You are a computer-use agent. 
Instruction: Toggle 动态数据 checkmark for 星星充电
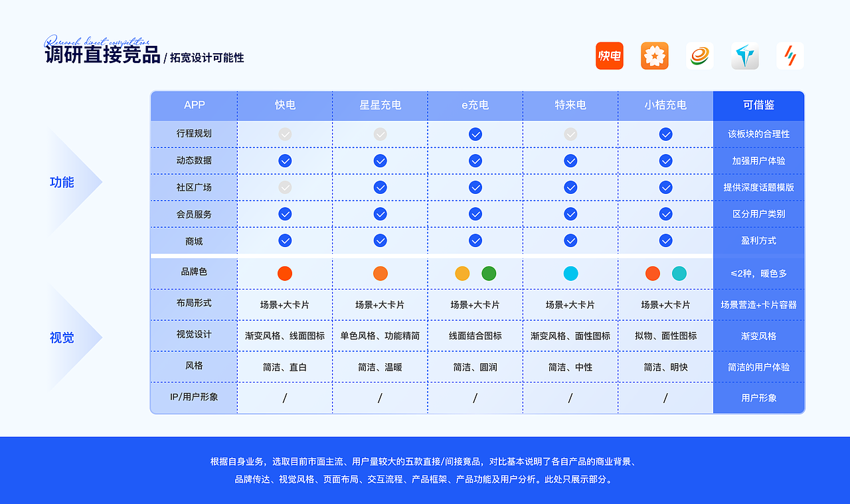coord(381,161)
